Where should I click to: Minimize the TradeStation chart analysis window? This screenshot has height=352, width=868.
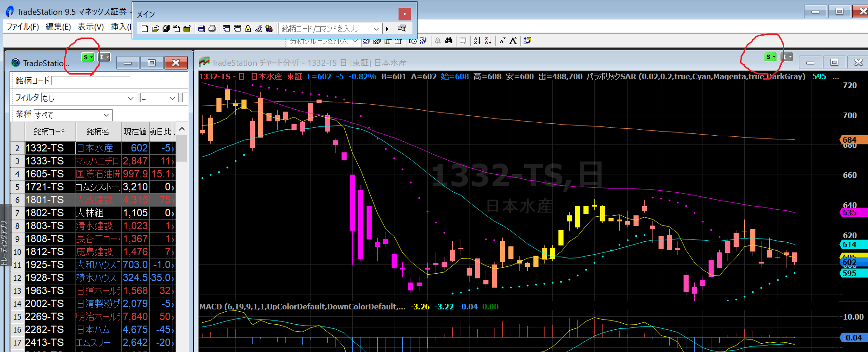tap(811, 63)
